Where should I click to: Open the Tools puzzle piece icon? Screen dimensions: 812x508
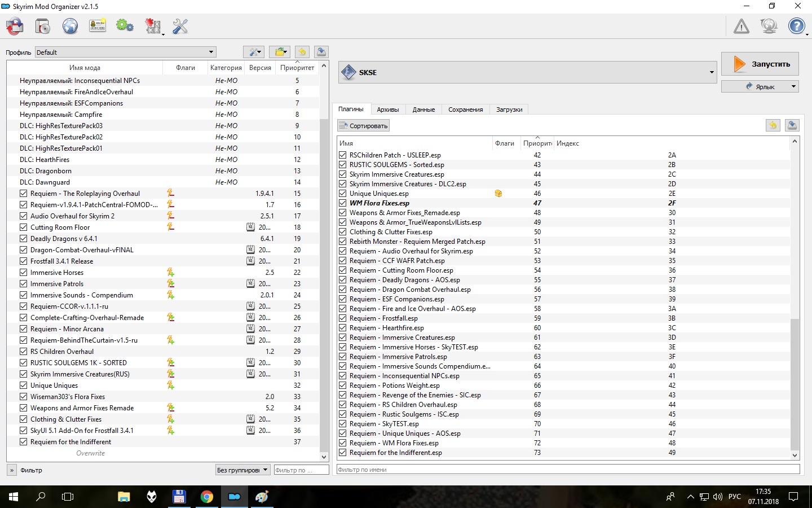153,26
